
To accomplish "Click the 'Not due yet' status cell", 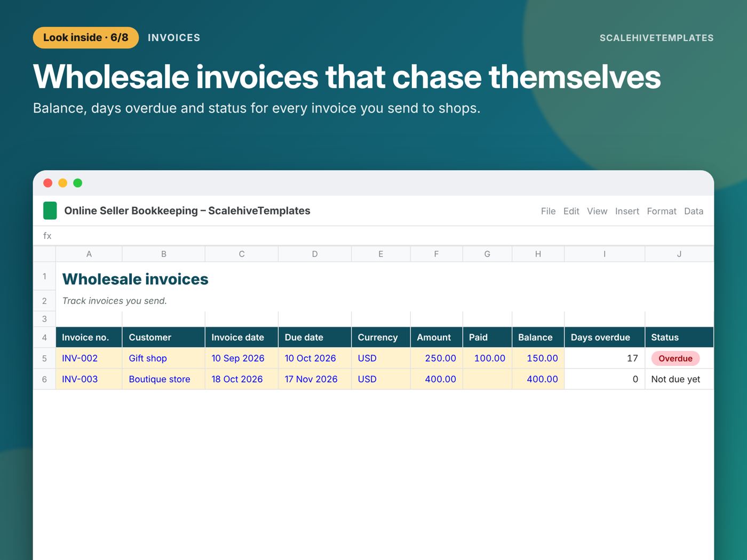I will [x=679, y=379].
